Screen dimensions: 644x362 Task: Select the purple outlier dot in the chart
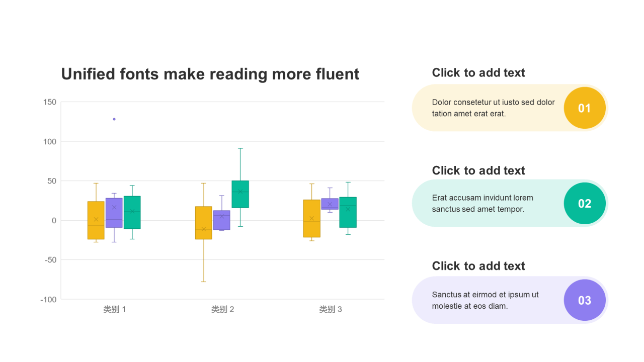click(x=114, y=119)
